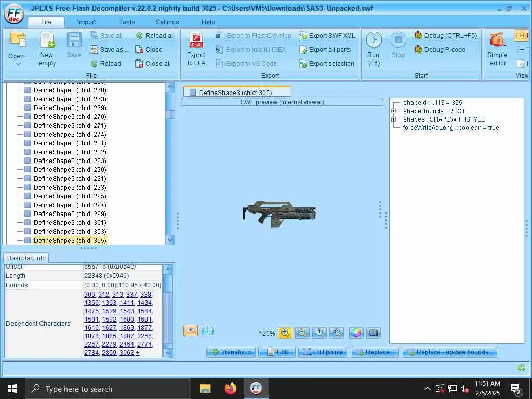Run the SWF with the Run (F6) button
The image size is (532, 399).
374,49
